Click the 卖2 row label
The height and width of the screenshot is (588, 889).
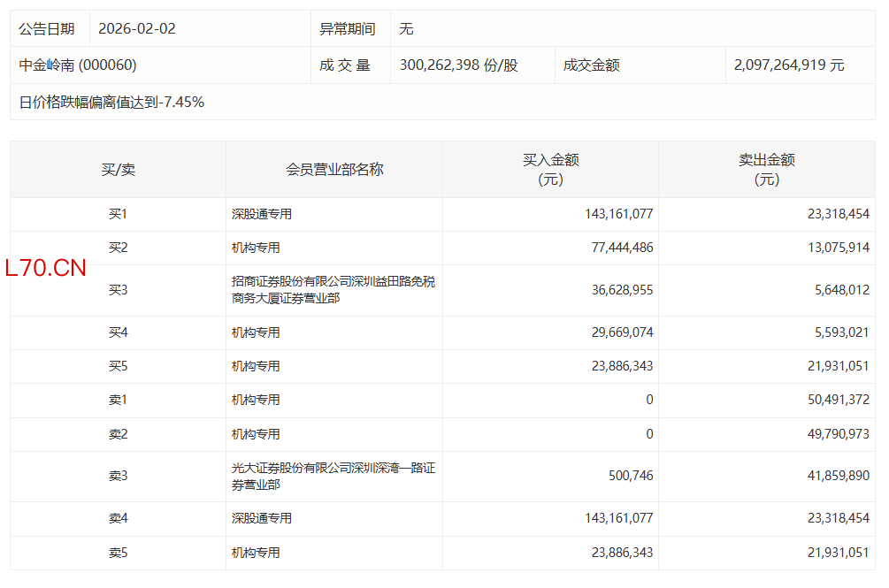[118, 434]
